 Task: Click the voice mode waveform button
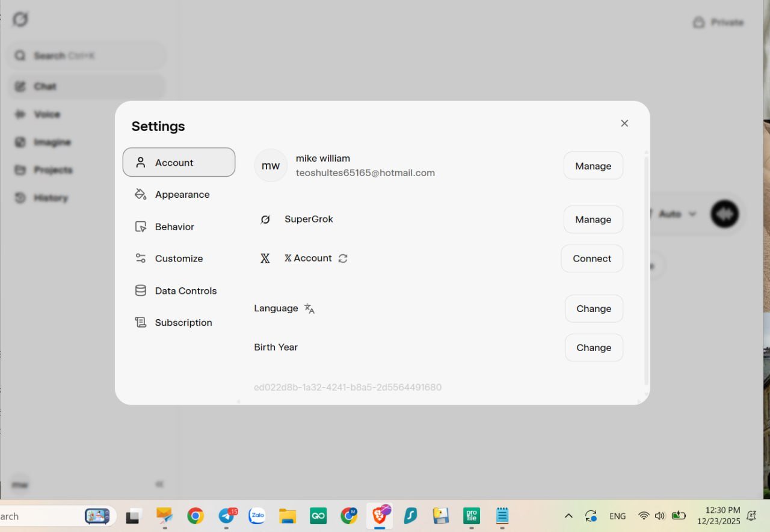[724, 214]
